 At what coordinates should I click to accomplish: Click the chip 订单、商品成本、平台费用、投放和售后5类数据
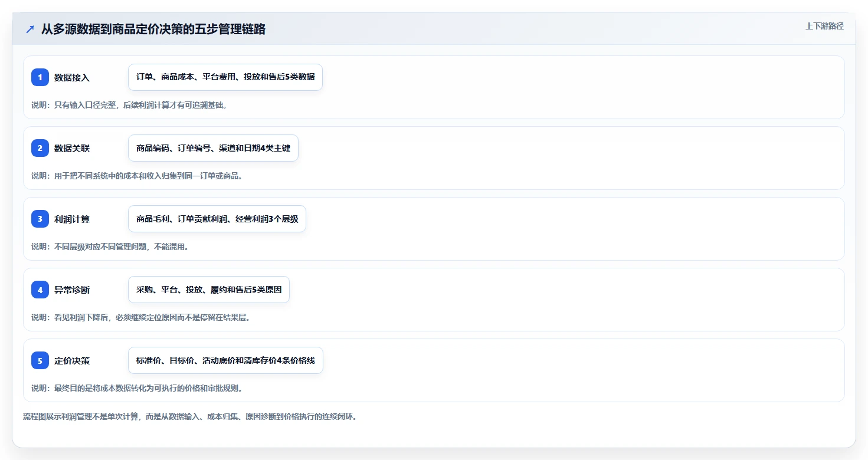pyautogui.click(x=225, y=77)
